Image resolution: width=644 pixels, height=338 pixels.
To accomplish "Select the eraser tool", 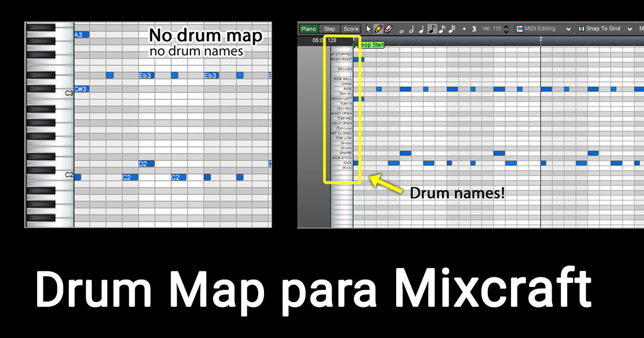I will coord(390,29).
